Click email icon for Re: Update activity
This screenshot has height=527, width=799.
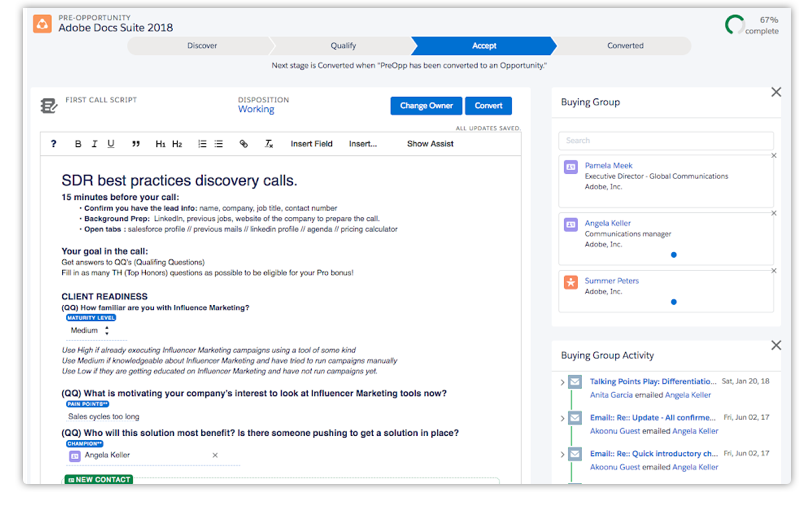tap(575, 418)
